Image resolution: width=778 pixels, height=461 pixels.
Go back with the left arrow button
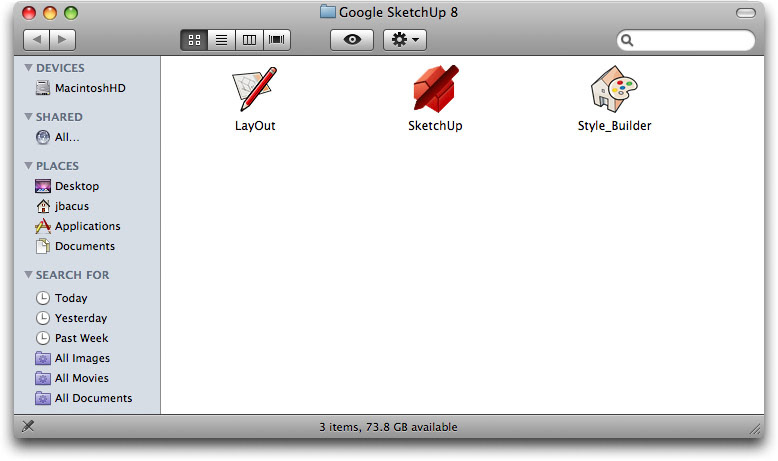pos(37,40)
